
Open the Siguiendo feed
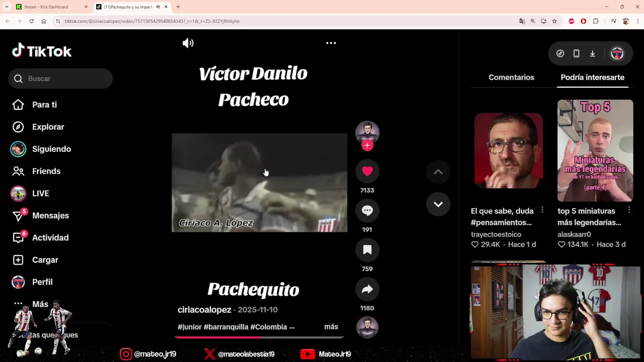pyautogui.click(x=51, y=149)
